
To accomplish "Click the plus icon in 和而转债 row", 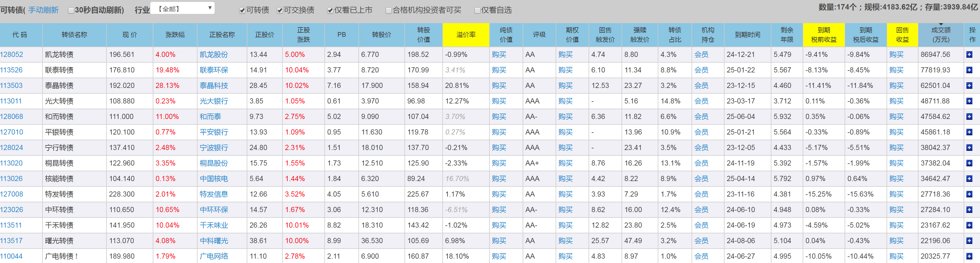I will click(969, 117).
